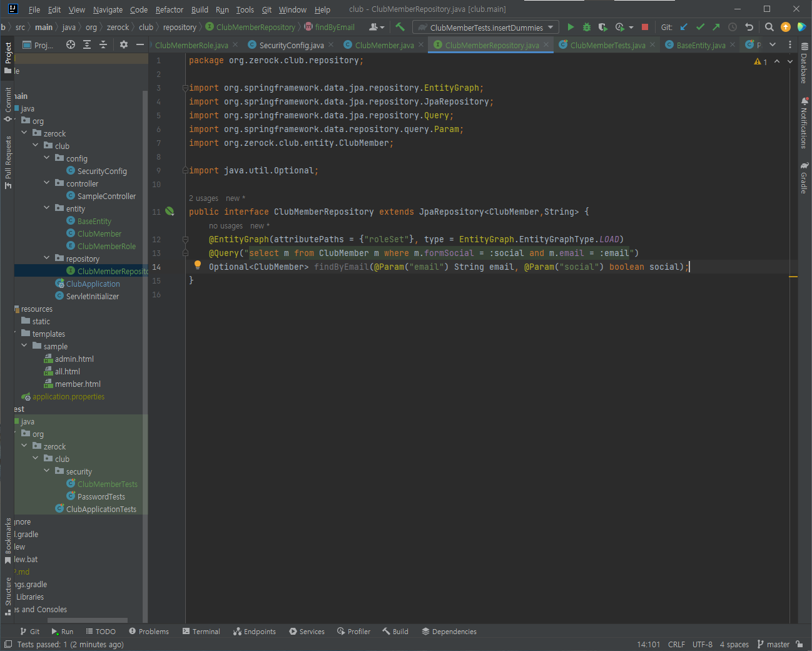Switch to ClubMemberTests.java tab
812x651 pixels.
click(x=607, y=45)
